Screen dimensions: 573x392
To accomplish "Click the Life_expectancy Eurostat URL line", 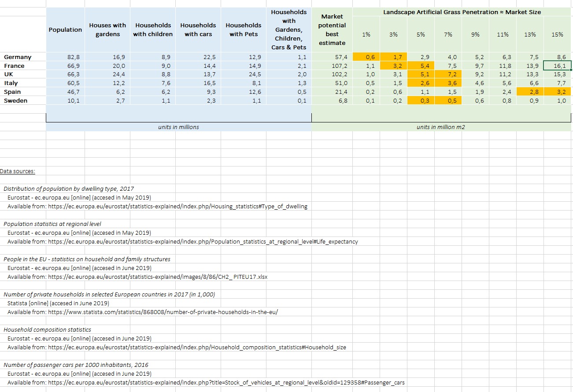I will tap(183, 241).
